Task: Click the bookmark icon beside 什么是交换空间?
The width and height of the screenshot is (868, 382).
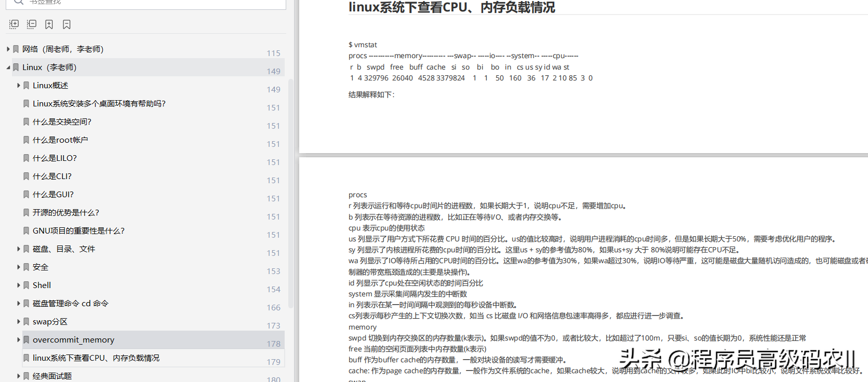Action: 26,121
